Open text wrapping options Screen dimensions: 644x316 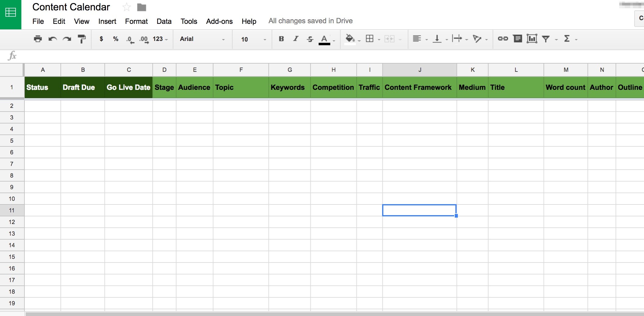point(457,39)
